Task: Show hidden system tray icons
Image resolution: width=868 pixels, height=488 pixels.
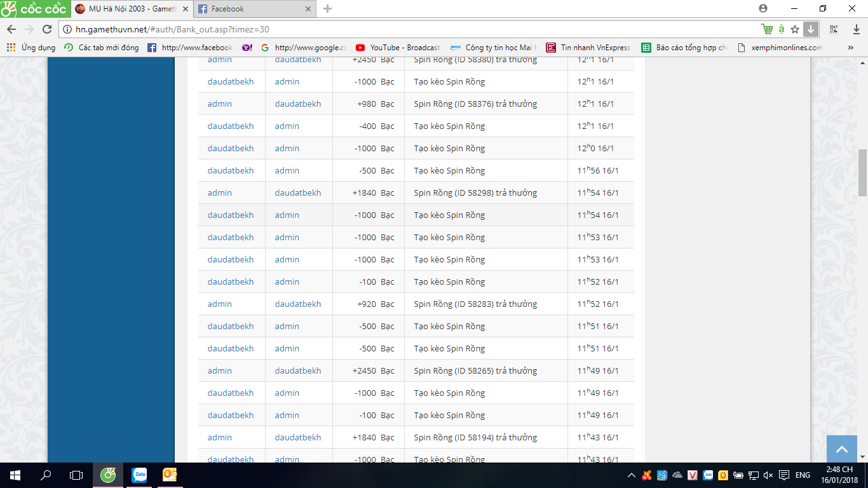Action: [631, 475]
